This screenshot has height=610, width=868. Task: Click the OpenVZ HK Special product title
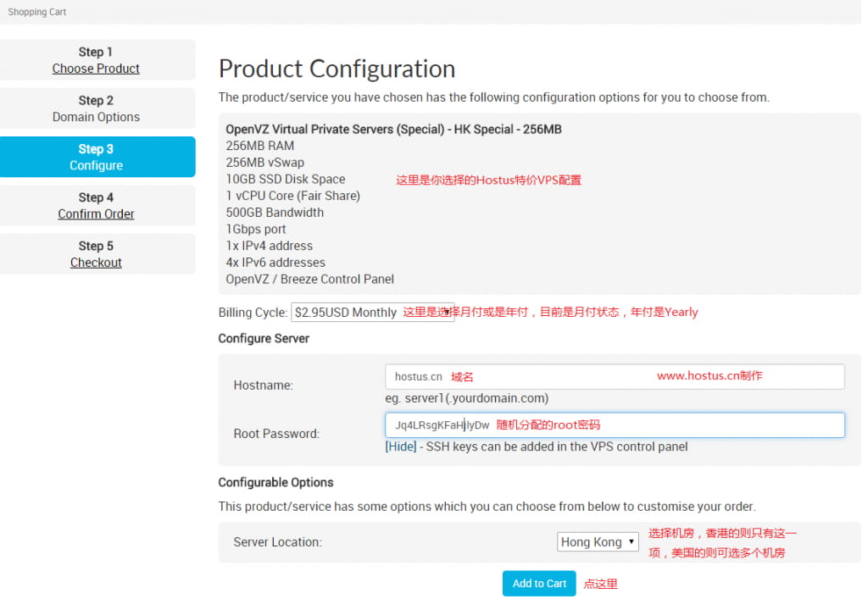click(393, 130)
